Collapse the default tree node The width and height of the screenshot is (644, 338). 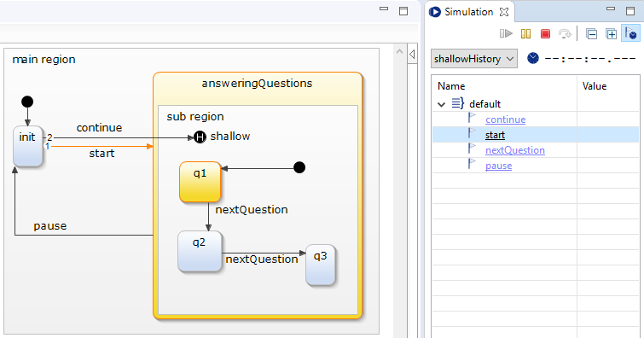[x=442, y=104]
